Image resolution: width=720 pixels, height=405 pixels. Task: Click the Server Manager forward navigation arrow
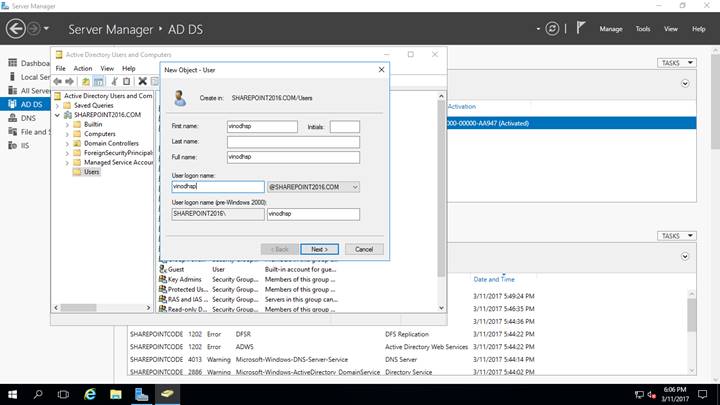34,28
